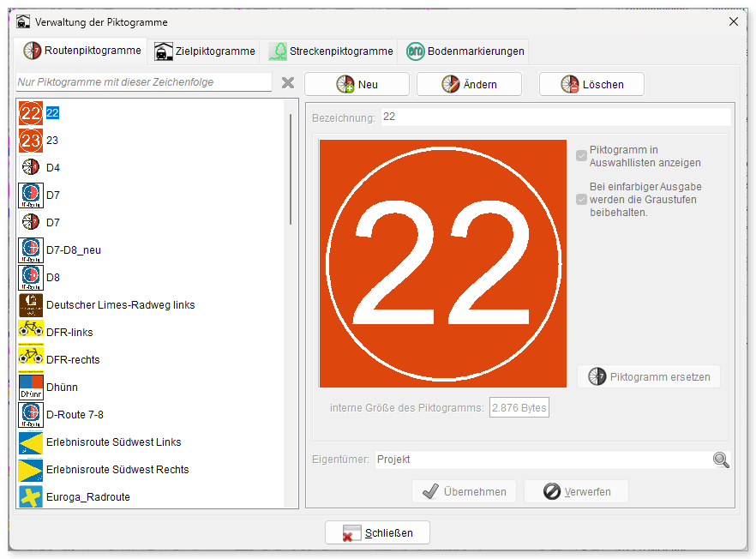Pick the D4 route pictogram icon
This screenshot has height=559, width=756.
pyautogui.click(x=31, y=168)
